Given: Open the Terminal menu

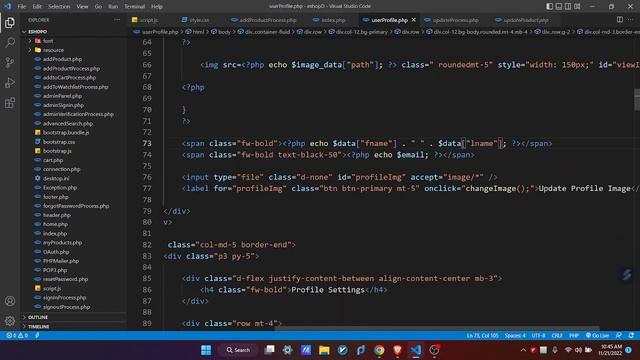Looking at the screenshot, I should pos(134,7).
